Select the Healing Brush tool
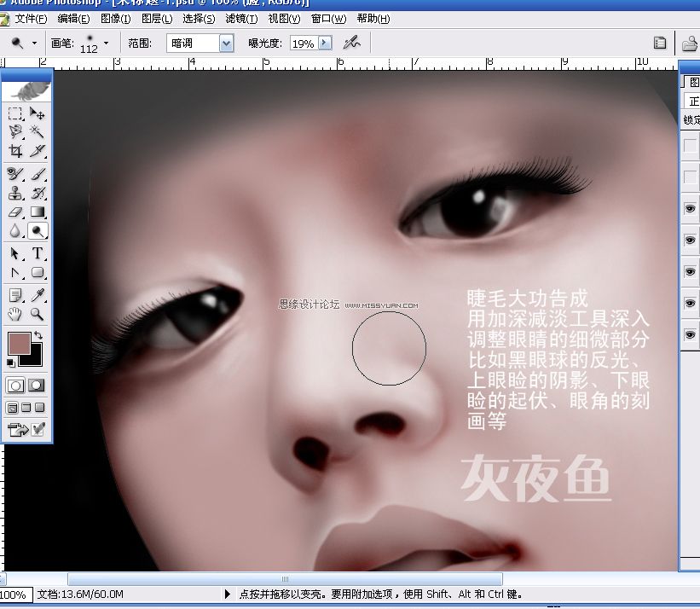 pos(15,174)
